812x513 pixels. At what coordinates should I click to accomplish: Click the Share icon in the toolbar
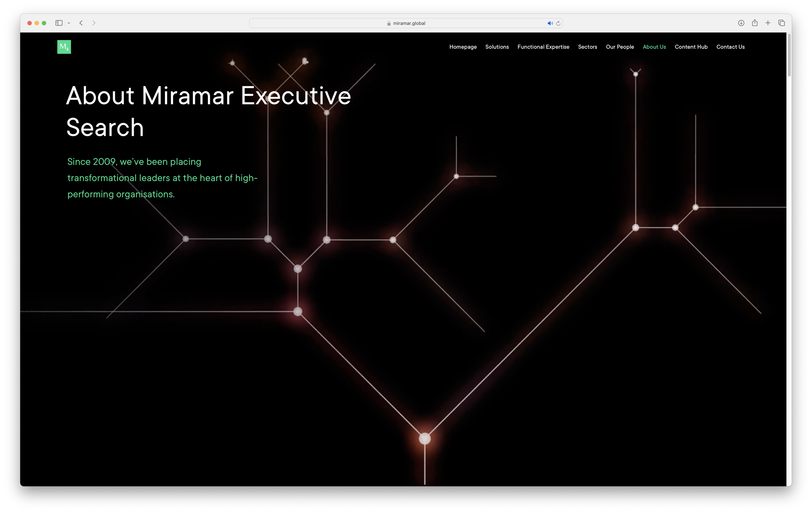[x=755, y=23]
